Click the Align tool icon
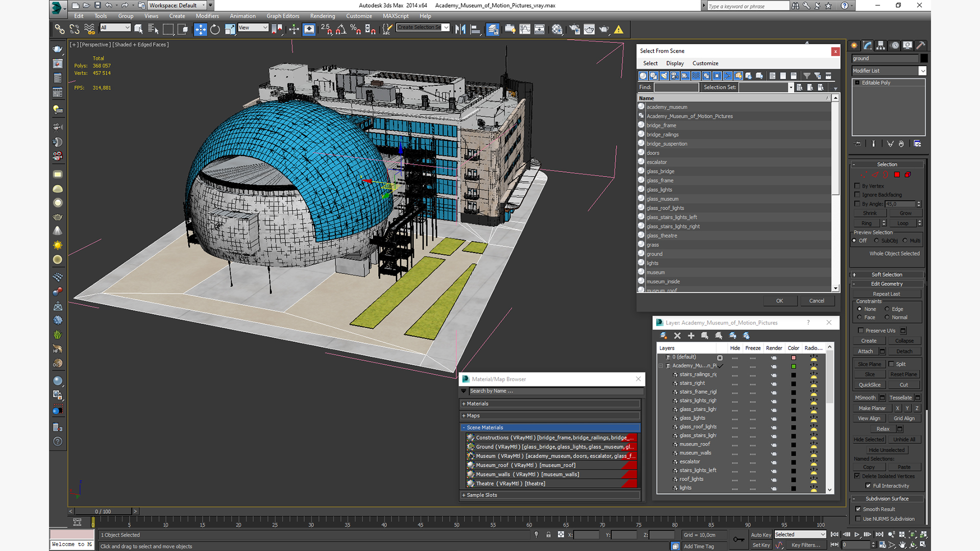This screenshot has width=980, height=551. click(475, 30)
